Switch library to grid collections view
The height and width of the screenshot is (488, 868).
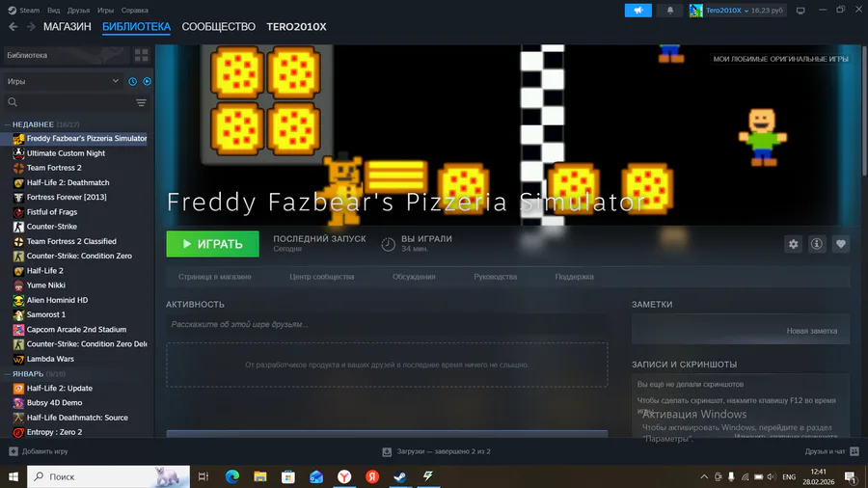(x=141, y=55)
